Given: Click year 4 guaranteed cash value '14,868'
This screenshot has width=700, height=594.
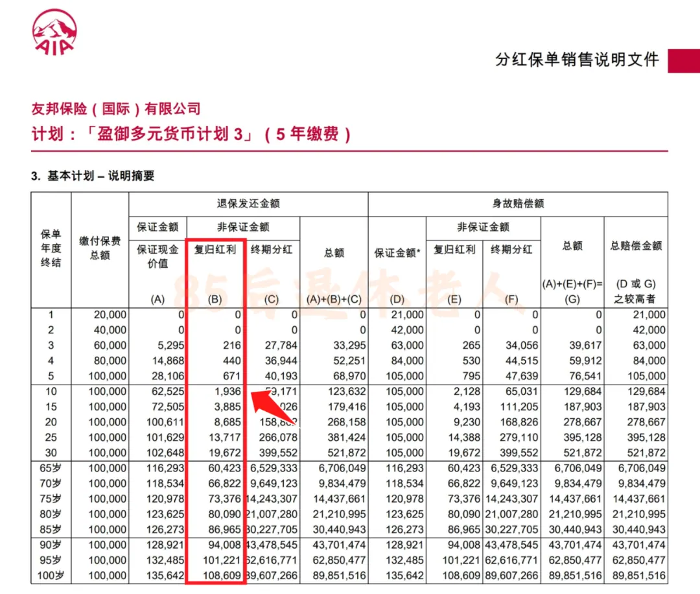Looking at the screenshot, I should [168, 361].
